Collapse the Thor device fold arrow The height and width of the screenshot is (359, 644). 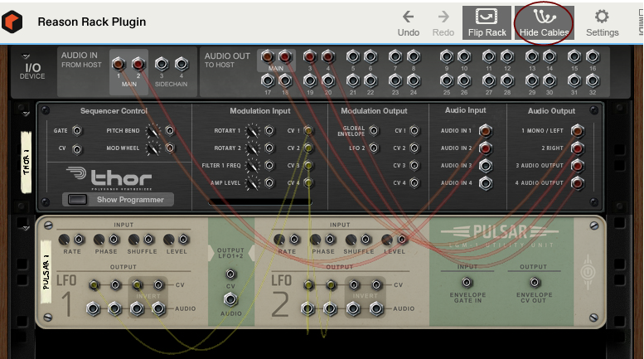click(26, 114)
